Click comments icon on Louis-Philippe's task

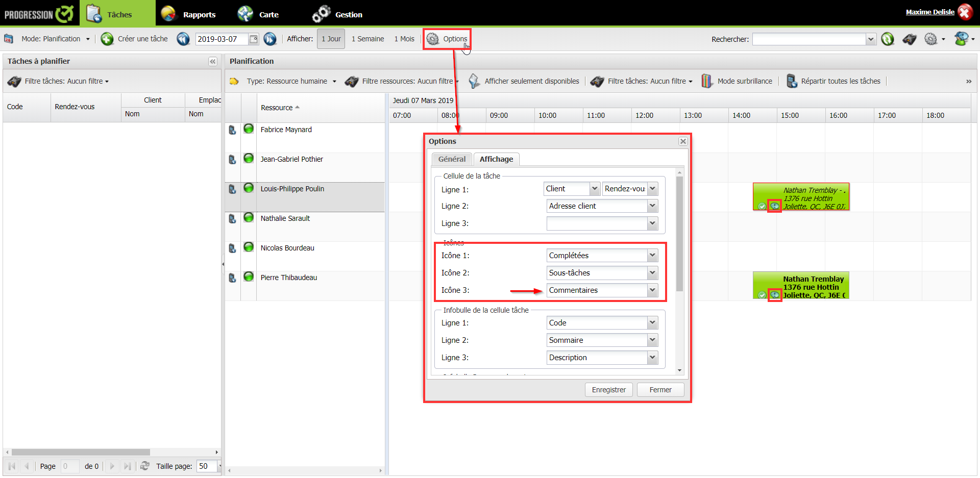click(774, 206)
